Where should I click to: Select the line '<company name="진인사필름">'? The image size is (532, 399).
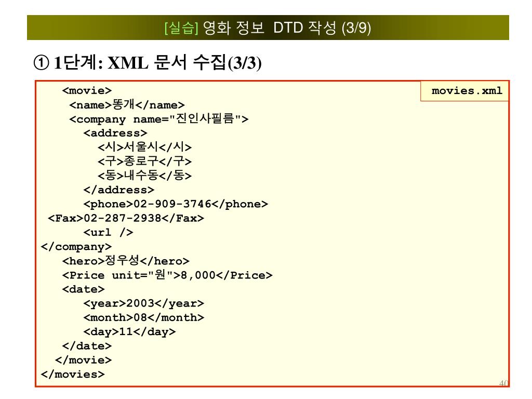coord(159,119)
